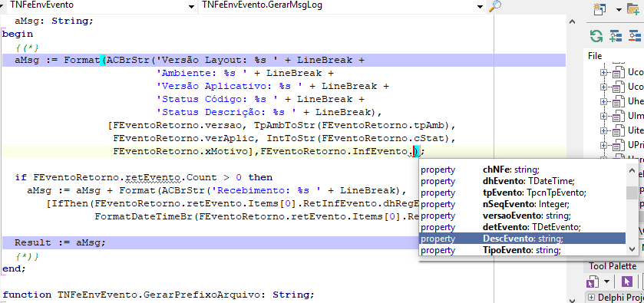Click the New item icon in Project Manager
This screenshot has height=303, width=644.
(x=600, y=9)
